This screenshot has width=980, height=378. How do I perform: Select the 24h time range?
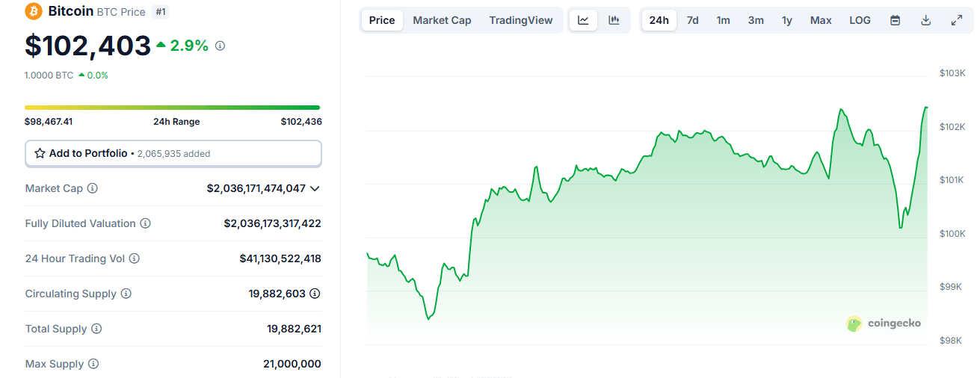tap(659, 20)
